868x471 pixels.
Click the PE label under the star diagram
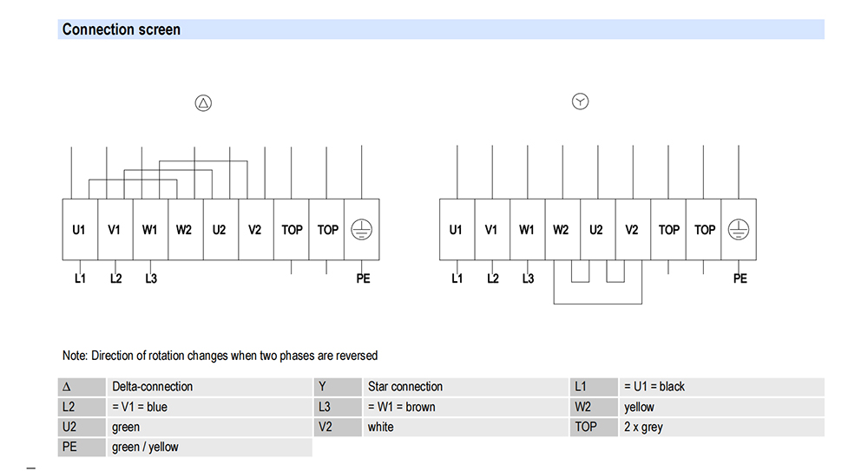740,278
